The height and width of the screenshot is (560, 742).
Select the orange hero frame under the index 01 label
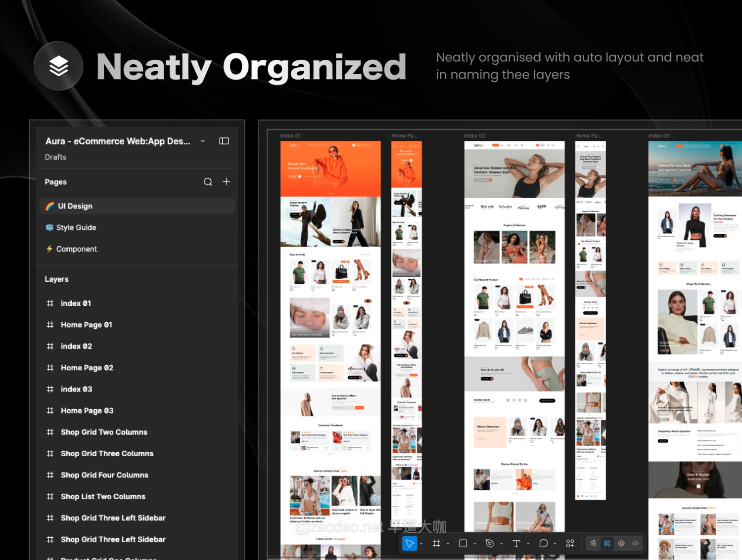tap(330, 169)
